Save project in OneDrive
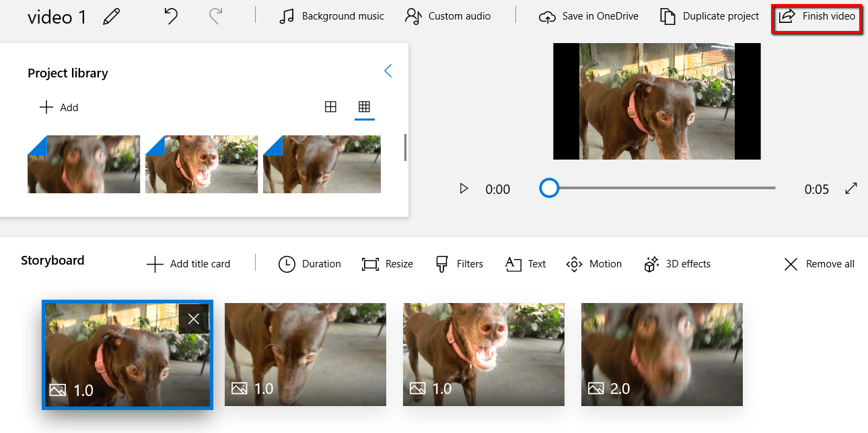The image size is (868, 433). pos(589,16)
